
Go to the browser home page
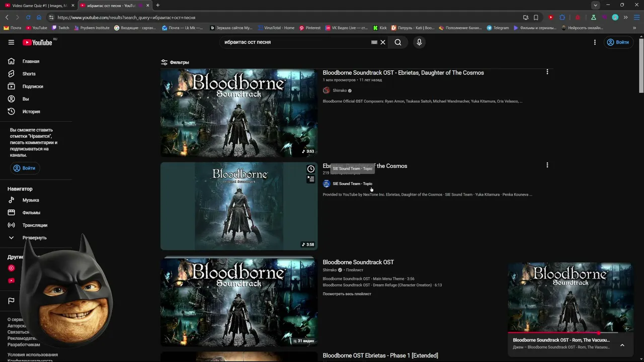[39, 18]
